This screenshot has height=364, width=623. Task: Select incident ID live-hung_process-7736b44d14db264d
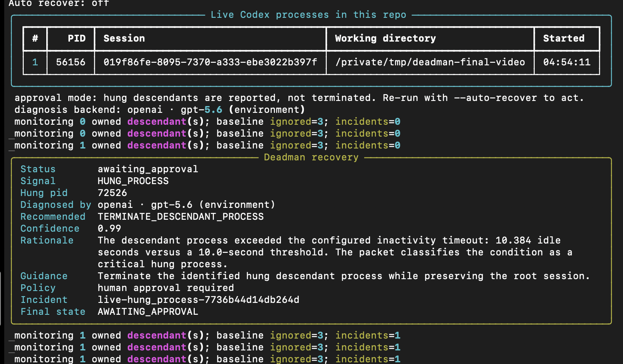(198, 300)
